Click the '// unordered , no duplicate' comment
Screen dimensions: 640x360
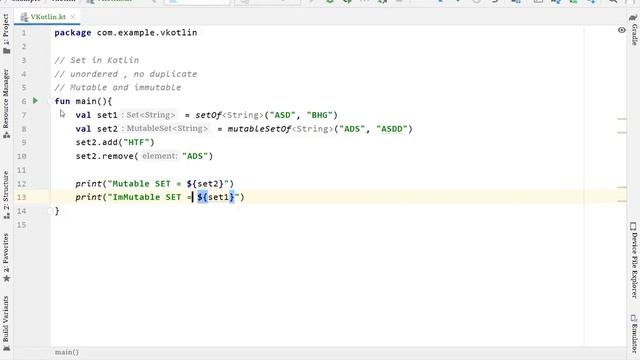tap(126, 74)
